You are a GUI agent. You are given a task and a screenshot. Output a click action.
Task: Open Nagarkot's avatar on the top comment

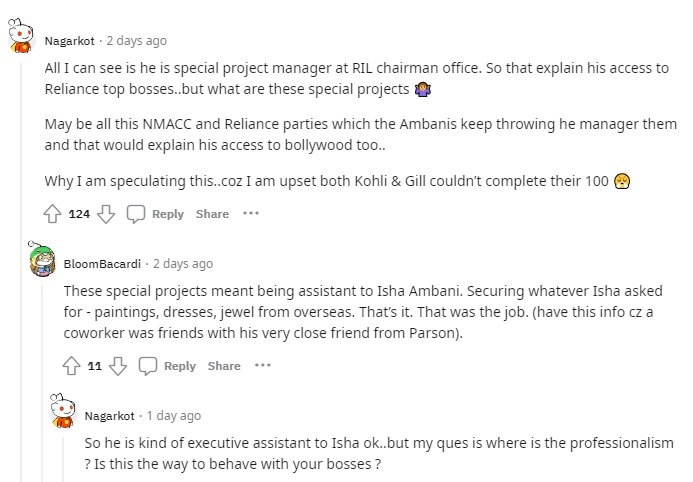pyautogui.click(x=22, y=41)
